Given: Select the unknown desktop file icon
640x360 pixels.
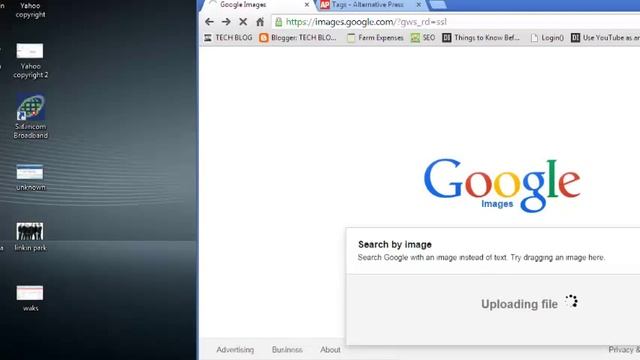Looking at the screenshot, I should [x=30, y=178].
